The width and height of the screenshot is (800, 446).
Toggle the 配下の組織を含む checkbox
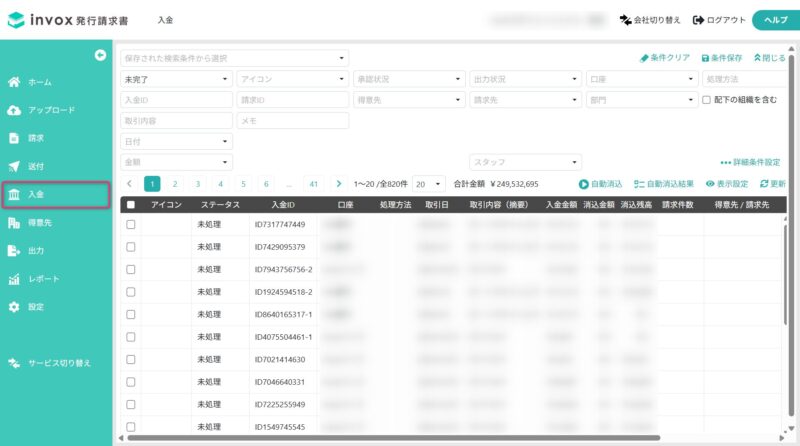point(707,100)
